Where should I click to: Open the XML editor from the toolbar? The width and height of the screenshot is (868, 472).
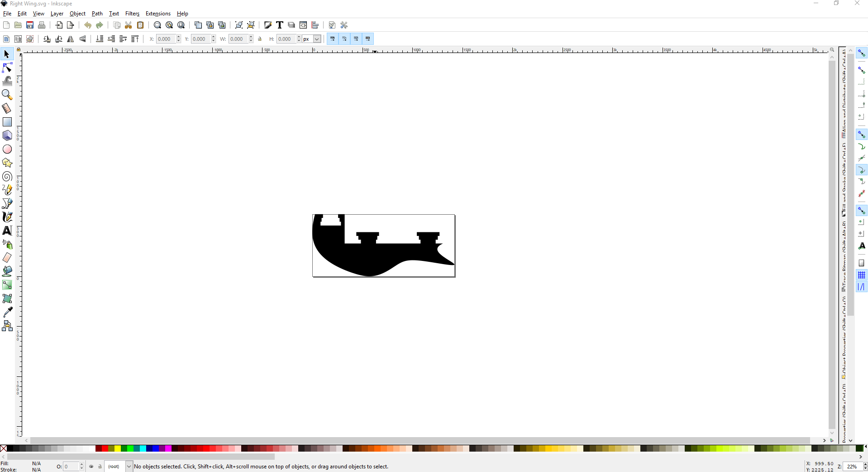tap(303, 25)
